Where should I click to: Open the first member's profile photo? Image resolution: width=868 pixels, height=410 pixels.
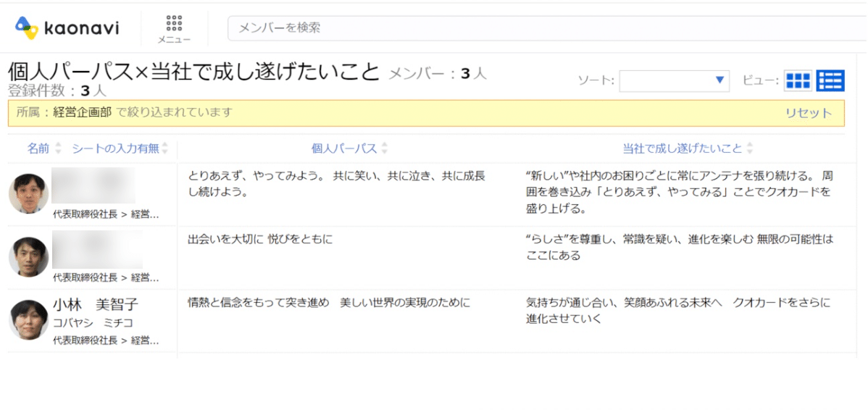(x=29, y=193)
